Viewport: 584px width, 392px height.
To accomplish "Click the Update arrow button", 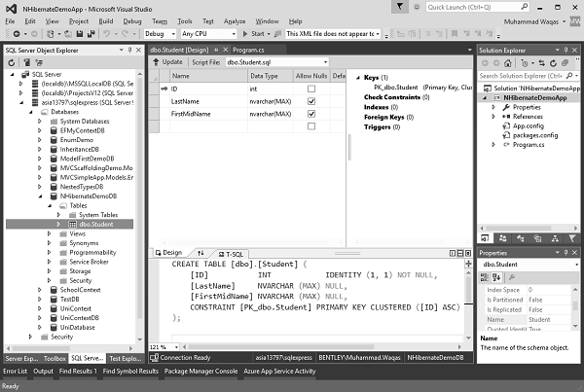I will tap(167, 62).
